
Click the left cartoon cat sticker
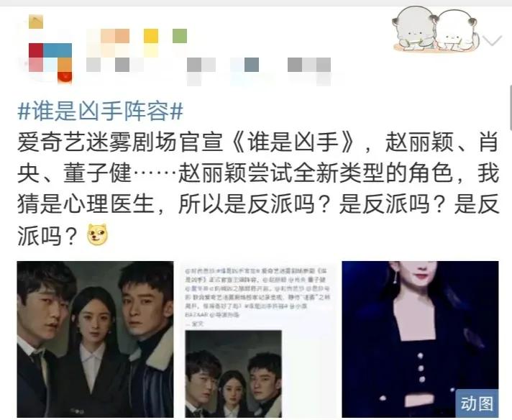coord(414,29)
